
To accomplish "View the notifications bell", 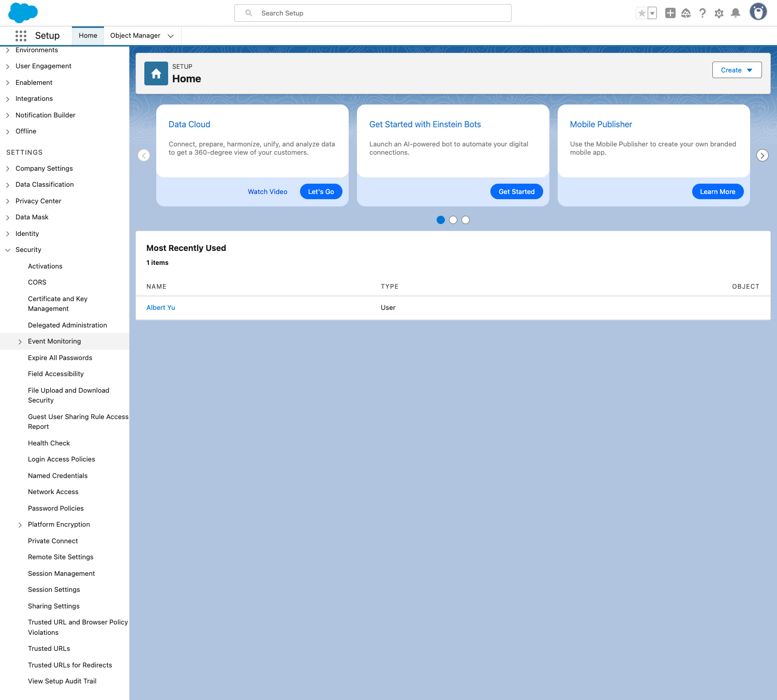I will [x=735, y=13].
